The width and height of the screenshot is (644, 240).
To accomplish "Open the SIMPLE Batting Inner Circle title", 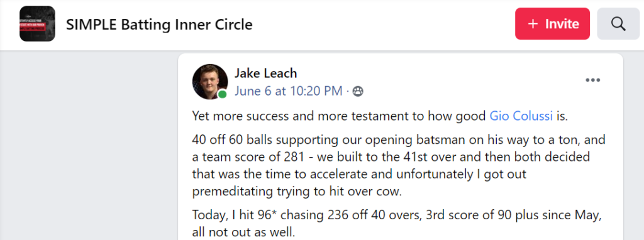I will coord(159,25).
